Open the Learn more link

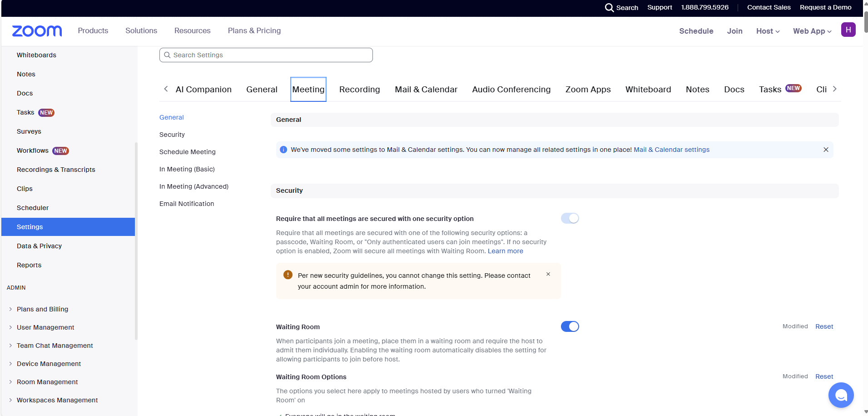click(x=505, y=251)
